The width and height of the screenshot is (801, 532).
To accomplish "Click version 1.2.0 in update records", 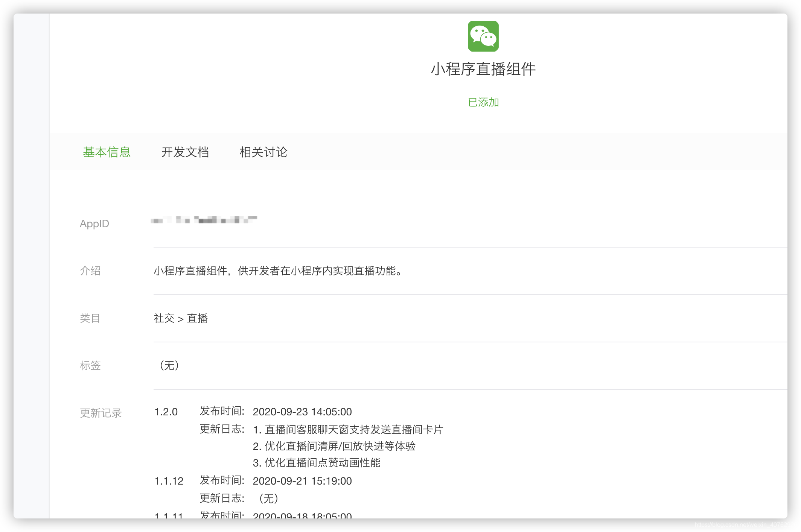I will click(x=166, y=412).
